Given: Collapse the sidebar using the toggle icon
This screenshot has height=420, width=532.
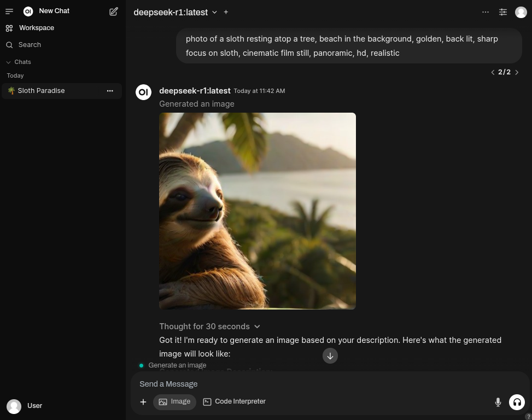Looking at the screenshot, I should pyautogui.click(x=9, y=11).
